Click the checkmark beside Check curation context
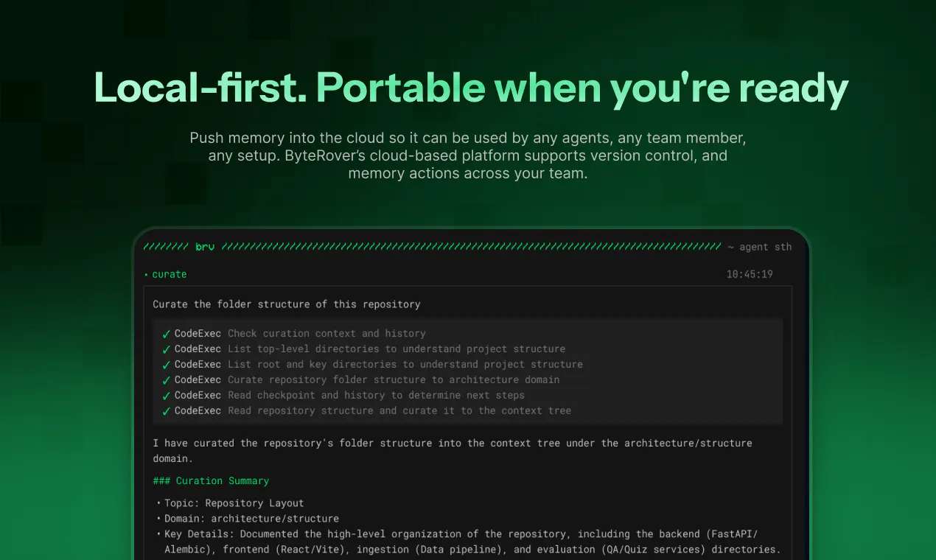 coord(167,334)
